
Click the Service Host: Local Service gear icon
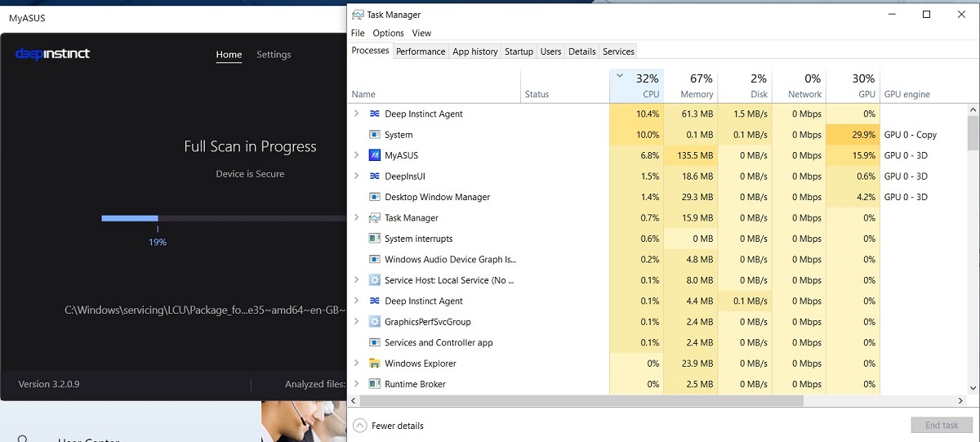375,280
